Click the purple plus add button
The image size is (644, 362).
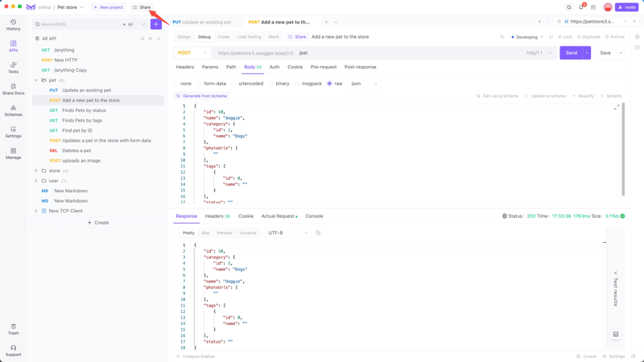pos(156,24)
